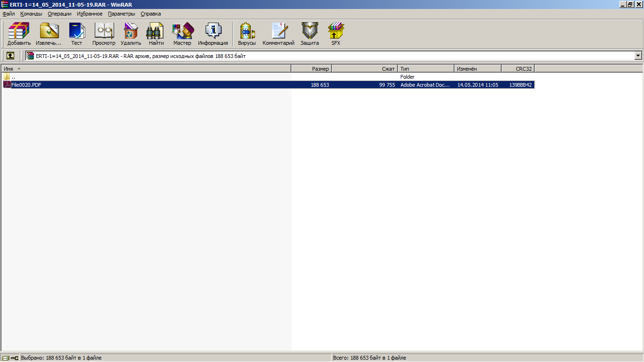Sort by the Размер column header

pos(312,69)
